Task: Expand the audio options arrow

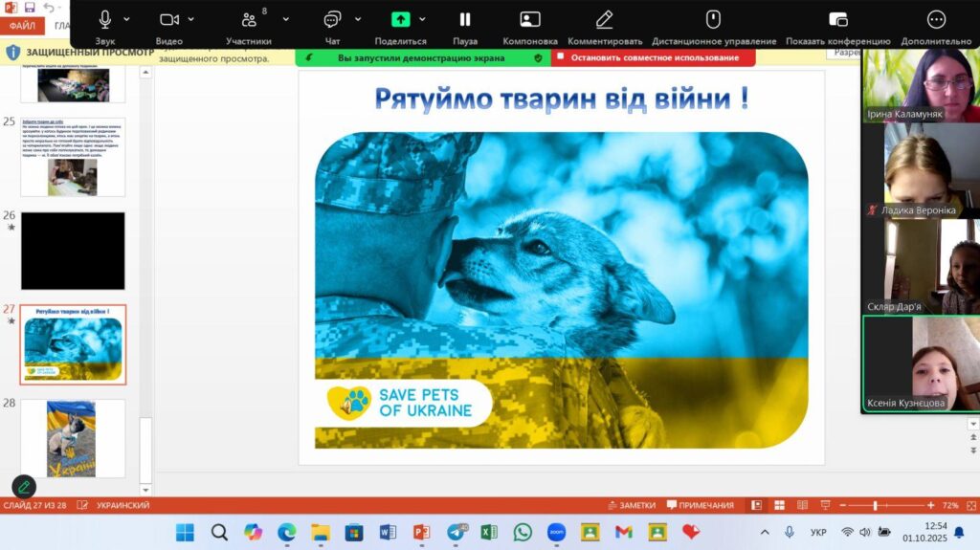Action: [x=127, y=20]
